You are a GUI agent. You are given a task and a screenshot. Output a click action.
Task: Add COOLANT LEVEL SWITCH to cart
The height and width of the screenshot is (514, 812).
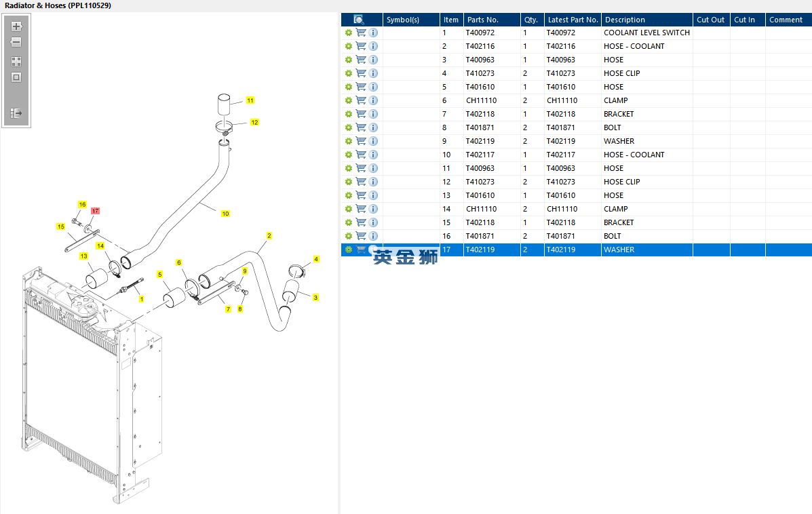click(361, 33)
